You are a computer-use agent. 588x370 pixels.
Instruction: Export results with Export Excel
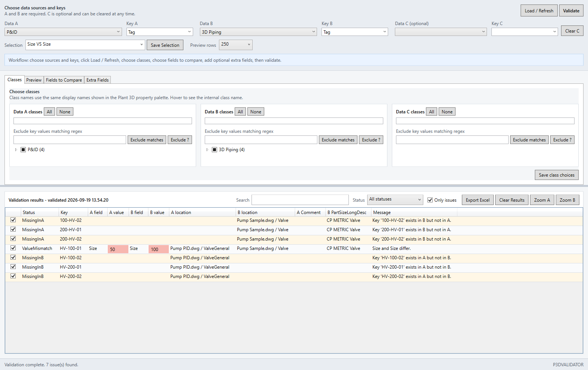(x=478, y=200)
